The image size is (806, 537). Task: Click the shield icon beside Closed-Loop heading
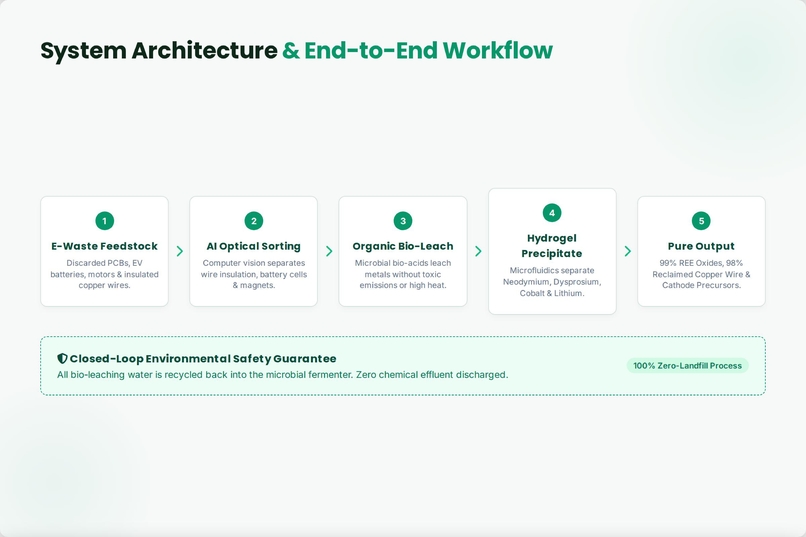pyautogui.click(x=62, y=358)
